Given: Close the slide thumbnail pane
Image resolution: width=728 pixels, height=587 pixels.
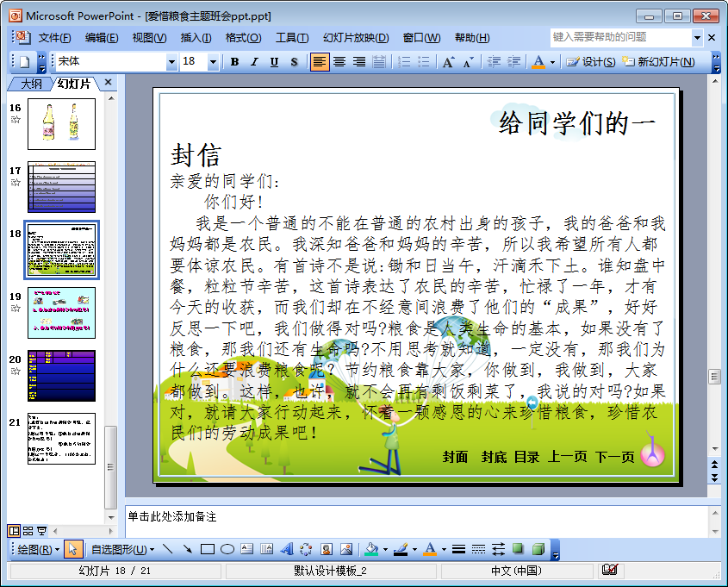Looking at the screenshot, I should pyautogui.click(x=109, y=83).
